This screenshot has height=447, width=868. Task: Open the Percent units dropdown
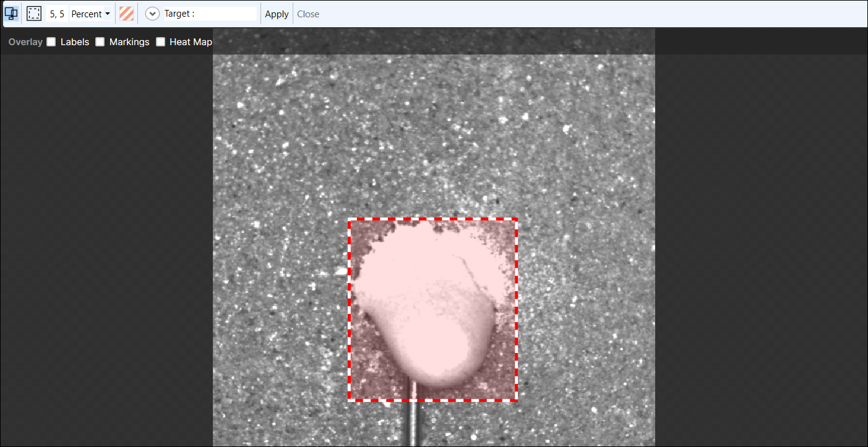(x=90, y=14)
